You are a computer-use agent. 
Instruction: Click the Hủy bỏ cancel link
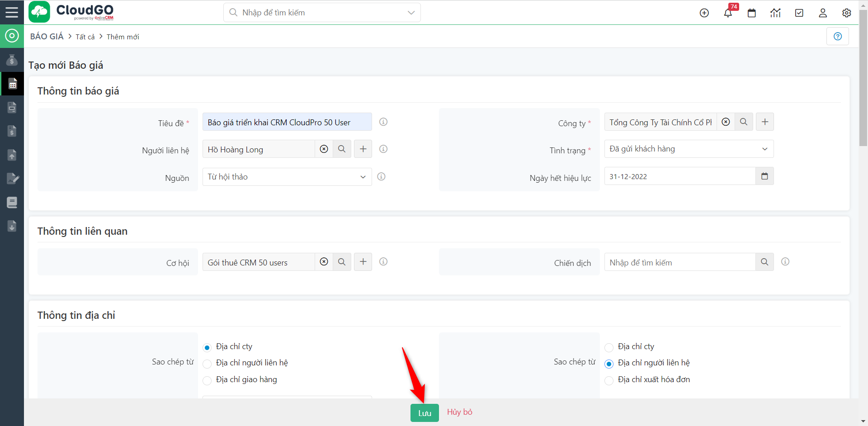459,412
